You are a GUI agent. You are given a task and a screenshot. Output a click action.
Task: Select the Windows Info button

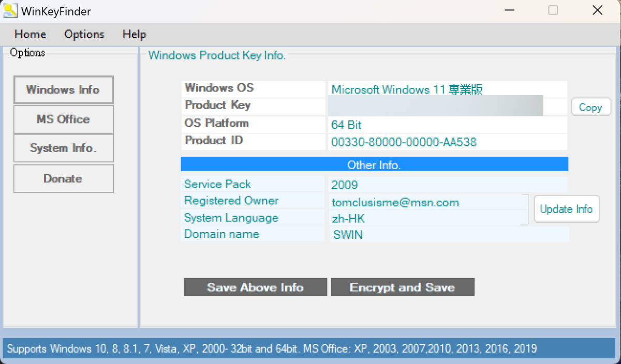pos(63,90)
